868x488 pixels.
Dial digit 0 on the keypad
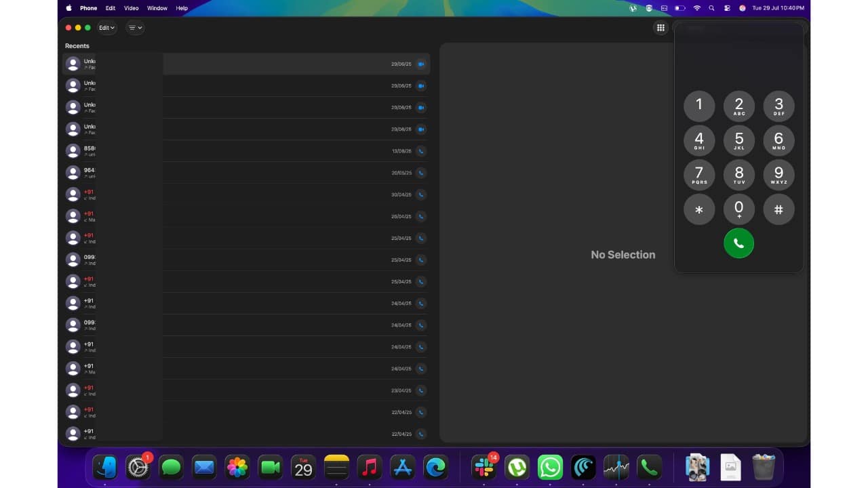738,209
